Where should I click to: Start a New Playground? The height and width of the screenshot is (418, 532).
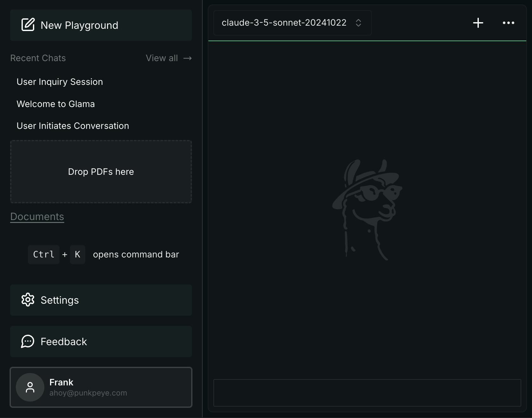coord(101,25)
